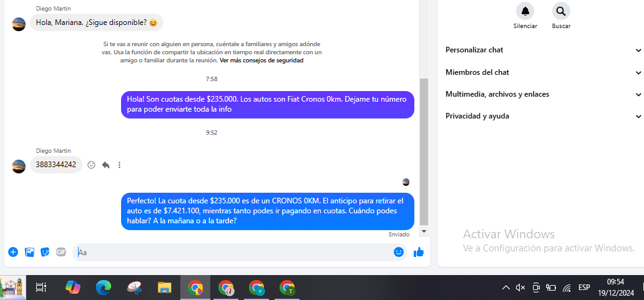The width and height of the screenshot is (644, 300).
Task: Mute chat with the Silenciar bell
Action: pos(525,11)
